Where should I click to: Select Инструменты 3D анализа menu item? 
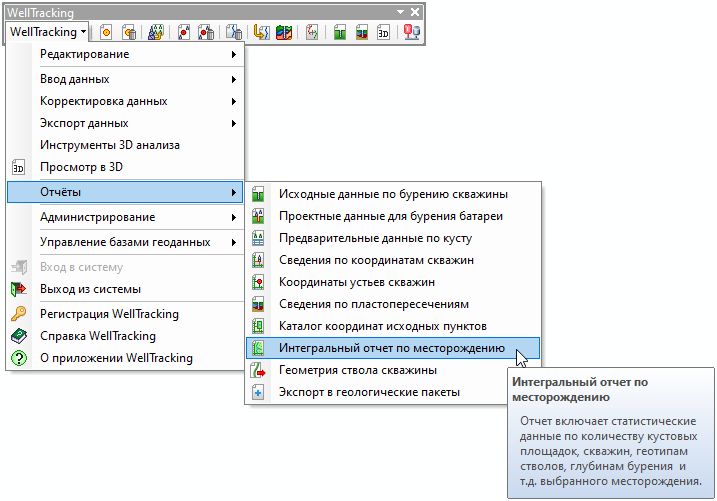click(110, 145)
